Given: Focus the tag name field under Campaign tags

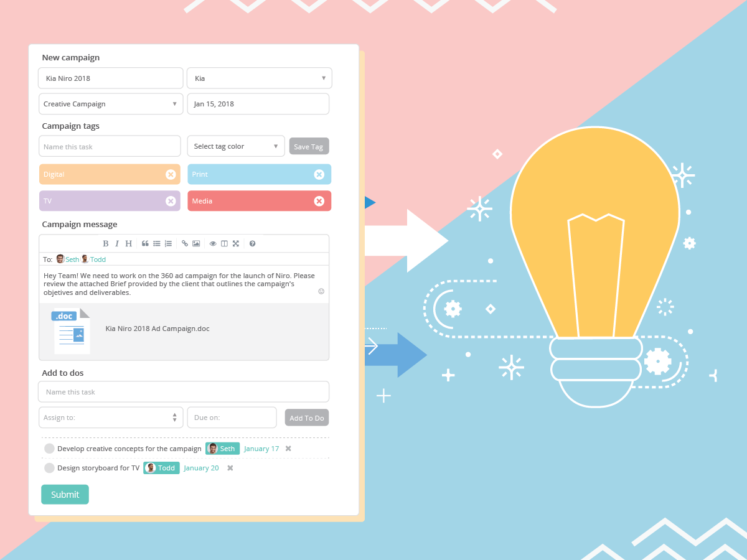Looking at the screenshot, I should click(x=110, y=146).
